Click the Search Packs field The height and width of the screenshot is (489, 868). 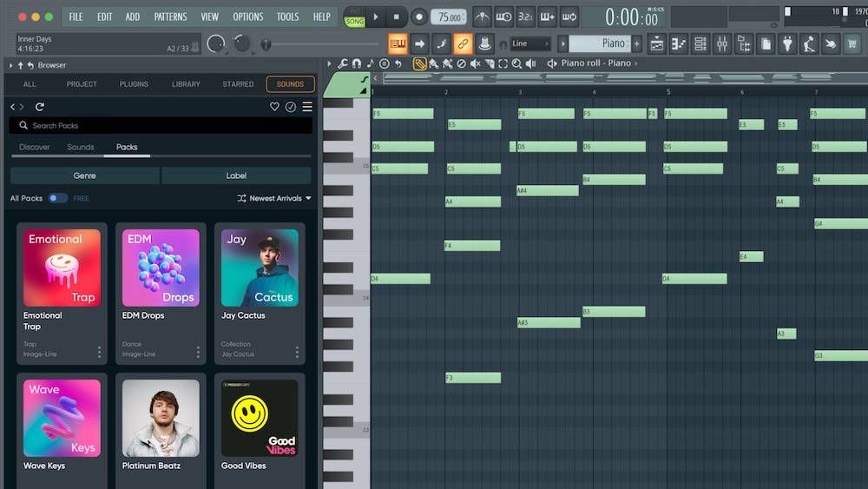click(161, 126)
